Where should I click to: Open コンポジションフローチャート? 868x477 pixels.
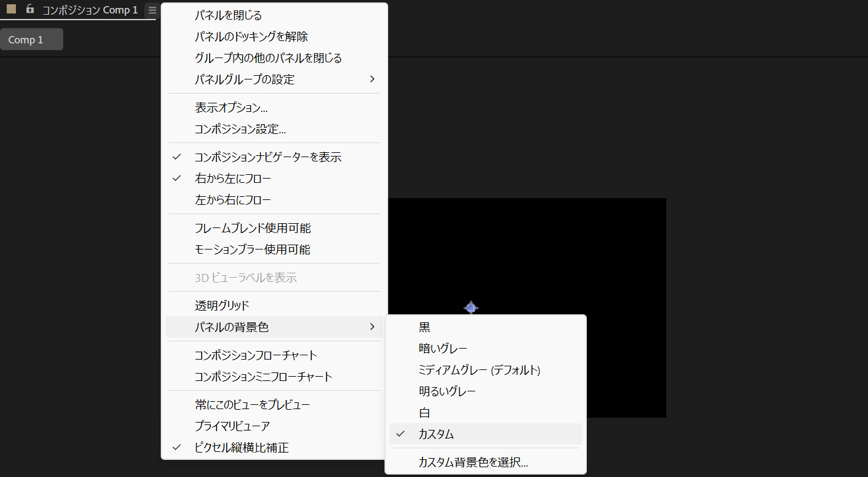tap(274, 355)
